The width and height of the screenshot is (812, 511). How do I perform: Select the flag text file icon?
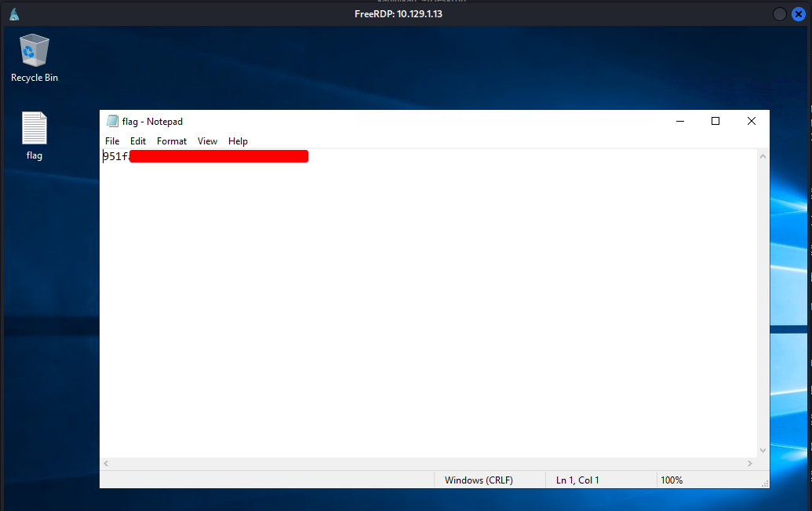pyautogui.click(x=35, y=136)
